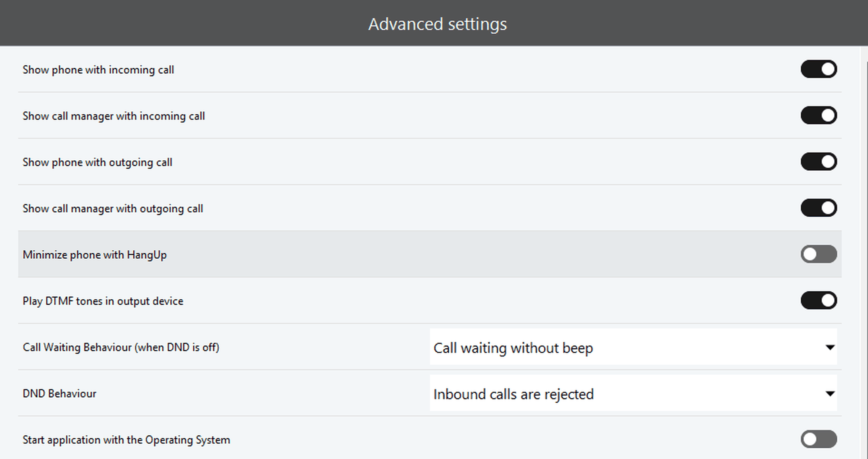The image size is (868, 459).
Task: Click the DND Behaviour label text
Action: tap(59, 394)
